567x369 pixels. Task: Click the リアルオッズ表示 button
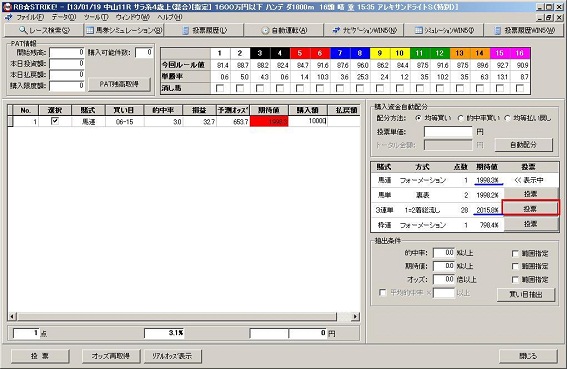click(x=172, y=356)
